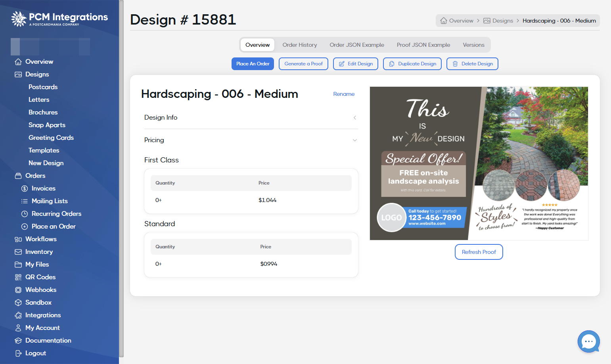Viewport: 611px width, 364px height.
Task: Switch to the Versions tab
Action: click(x=473, y=45)
